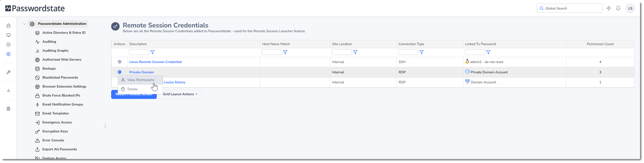Click the Return Previous Screen button
This screenshot has width=644, height=163.
point(134,94)
